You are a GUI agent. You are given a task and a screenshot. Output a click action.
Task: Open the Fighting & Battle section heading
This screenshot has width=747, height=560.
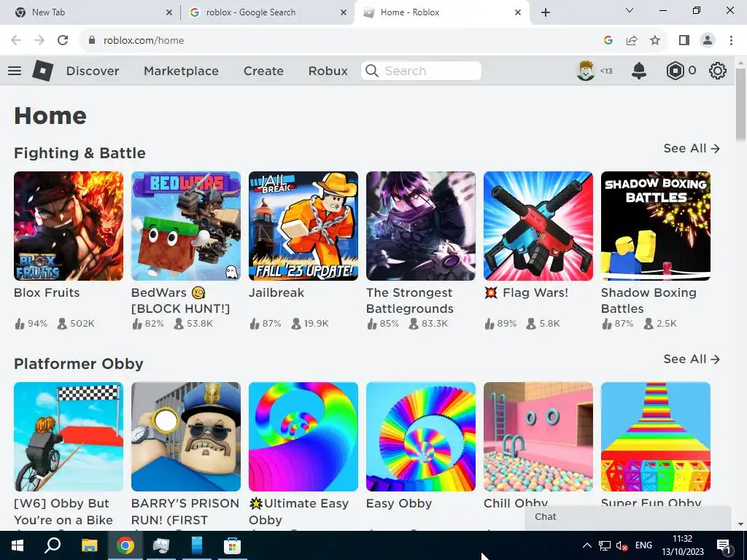[80, 153]
